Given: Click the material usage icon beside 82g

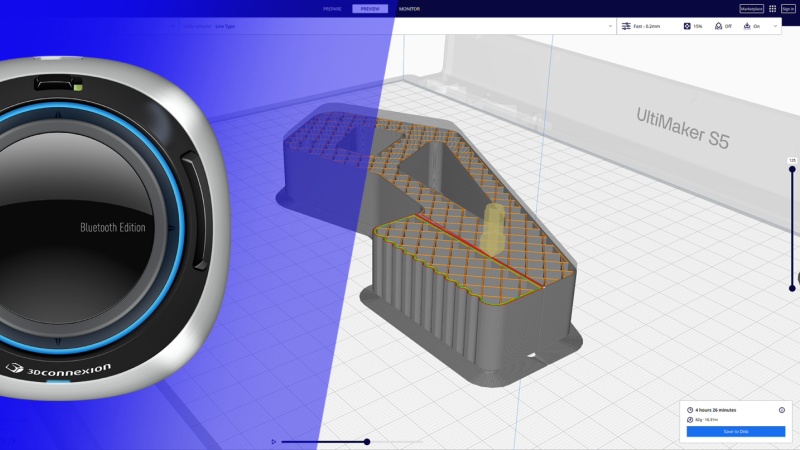Looking at the screenshot, I should tap(690, 419).
